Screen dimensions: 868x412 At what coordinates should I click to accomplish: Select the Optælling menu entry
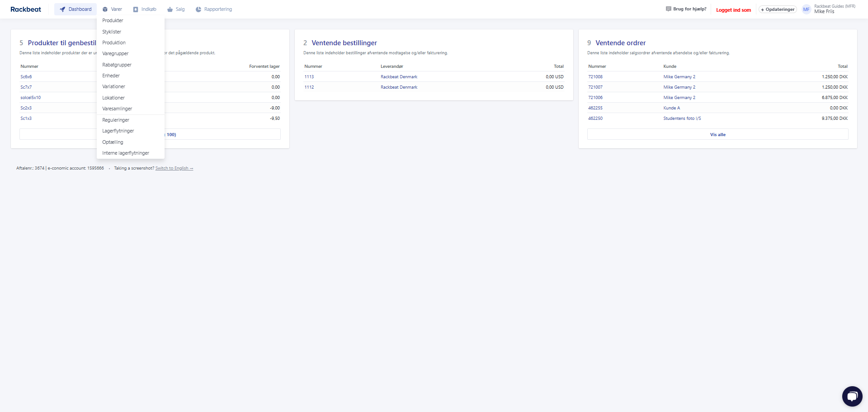pyautogui.click(x=113, y=142)
